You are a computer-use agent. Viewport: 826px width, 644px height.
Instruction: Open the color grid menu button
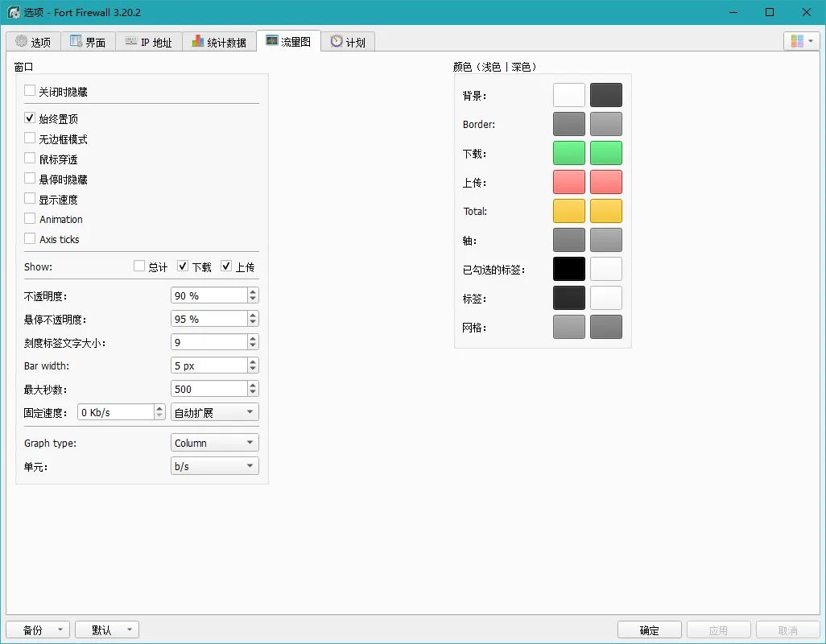click(801, 41)
